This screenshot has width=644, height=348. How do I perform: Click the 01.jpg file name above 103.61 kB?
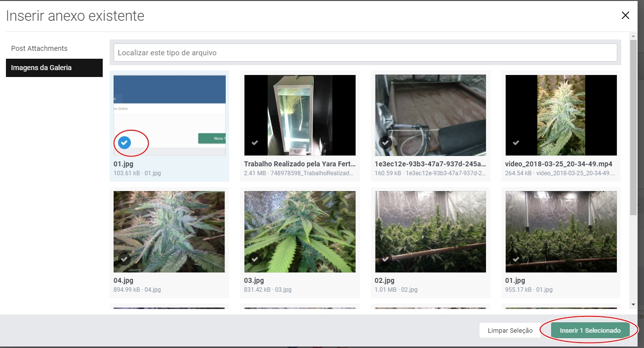(123, 164)
